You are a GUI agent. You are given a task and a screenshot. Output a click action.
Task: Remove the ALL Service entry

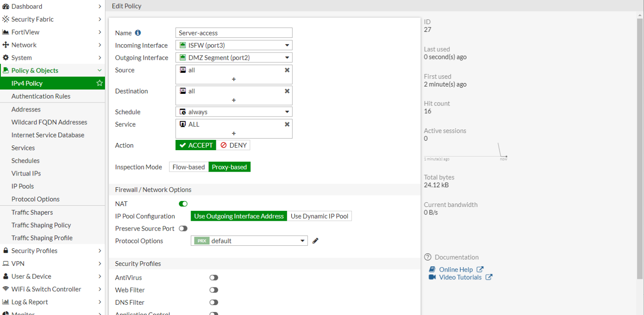(287, 124)
